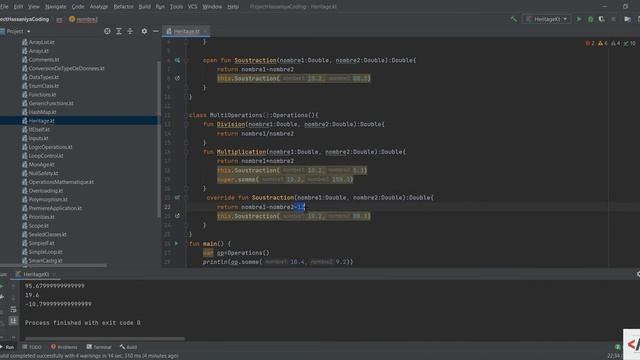Open the Refactor menu
Viewport: 640px width, 360px height.
click(123, 7)
